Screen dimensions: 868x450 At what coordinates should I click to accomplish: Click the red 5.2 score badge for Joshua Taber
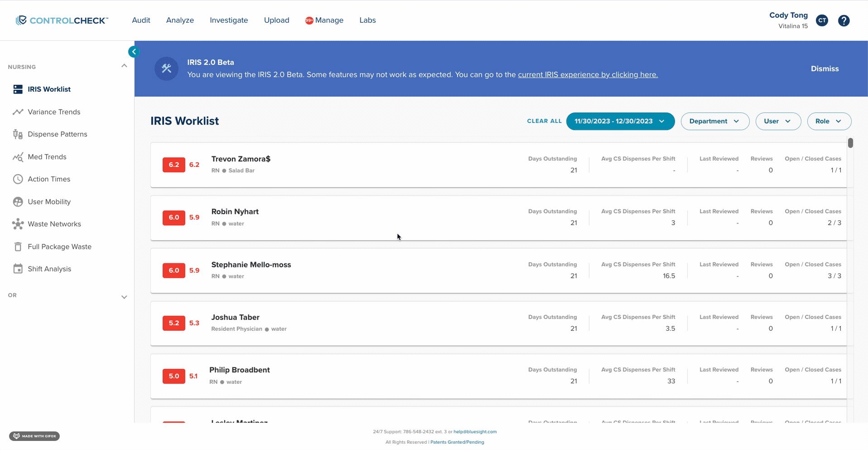coord(174,323)
